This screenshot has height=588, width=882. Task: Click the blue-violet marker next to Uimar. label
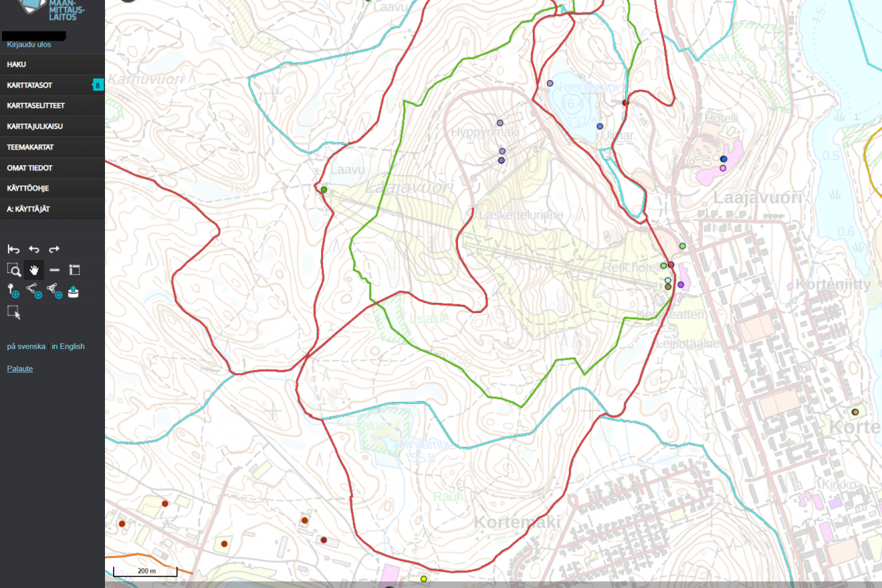tap(600, 127)
